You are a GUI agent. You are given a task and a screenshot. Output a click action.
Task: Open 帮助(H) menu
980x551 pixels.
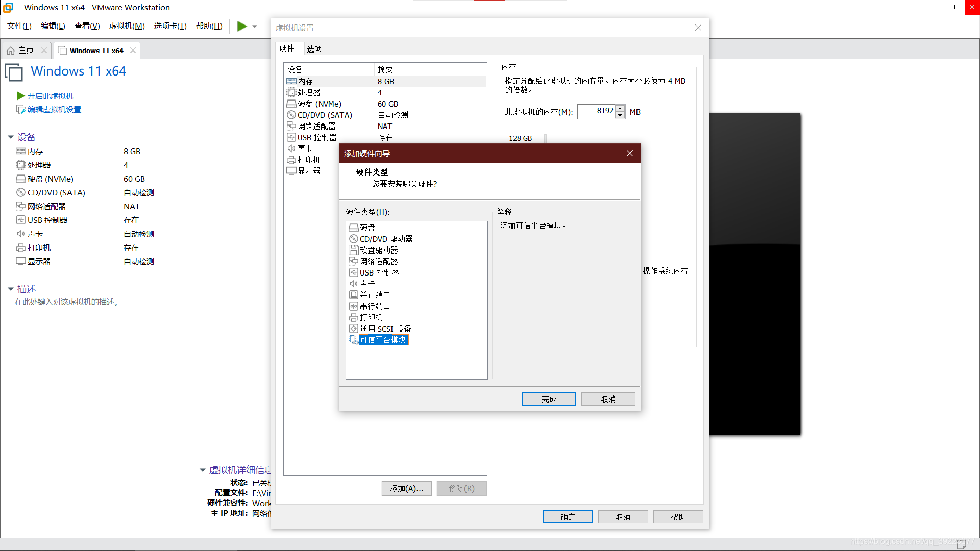[x=209, y=26]
